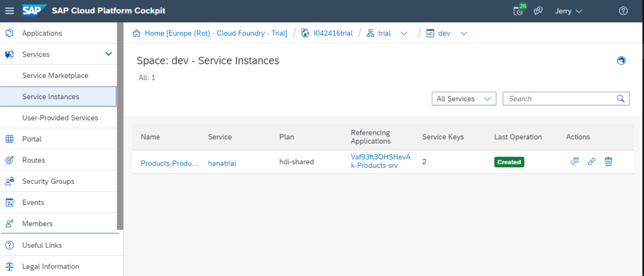The image size is (644, 276).
Task: Click the Name column header
Action: tap(150, 137)
